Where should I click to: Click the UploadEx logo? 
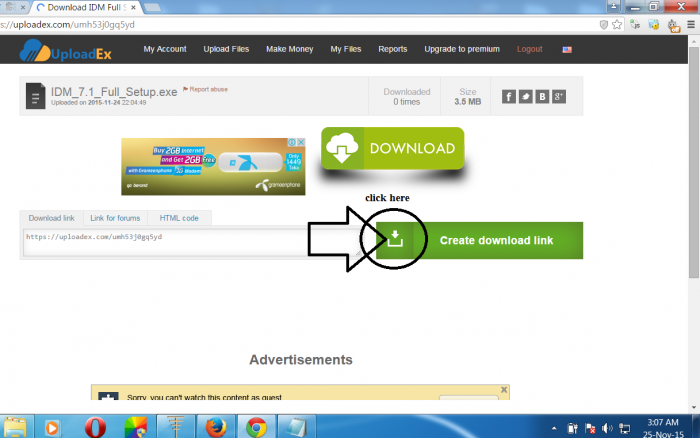[x=66, y=51]
